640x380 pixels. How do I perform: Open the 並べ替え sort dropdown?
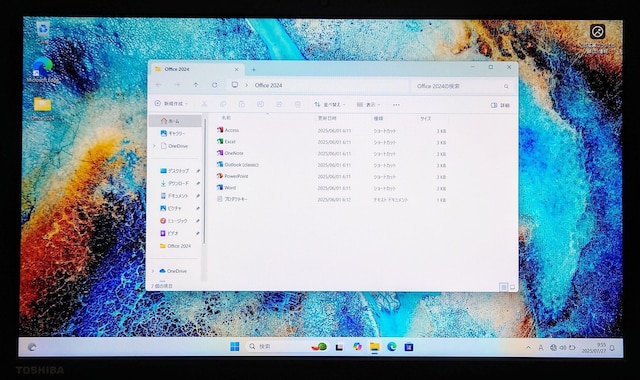pyautogui.click(x=330, y=105)
